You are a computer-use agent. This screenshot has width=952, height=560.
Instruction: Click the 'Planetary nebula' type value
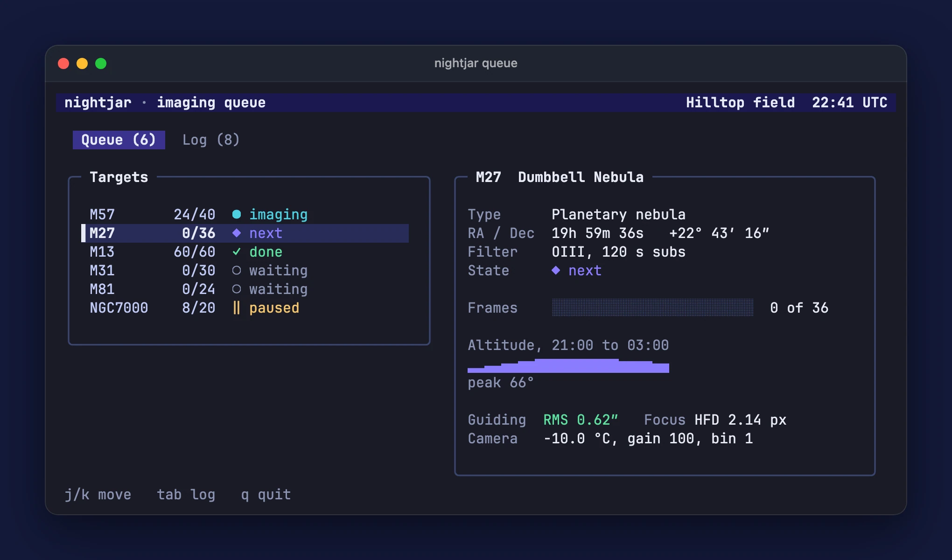point(619,215)
